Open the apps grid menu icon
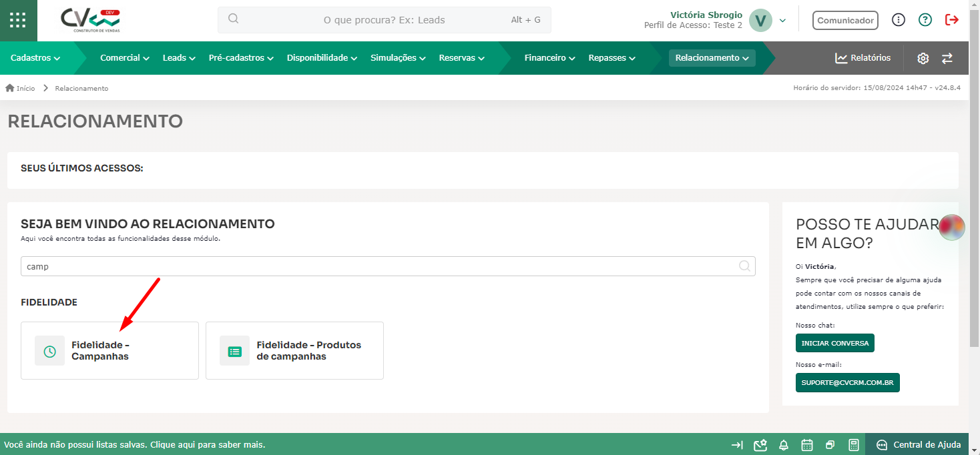This screenshot has width=980, height=455. click(18, 20)
